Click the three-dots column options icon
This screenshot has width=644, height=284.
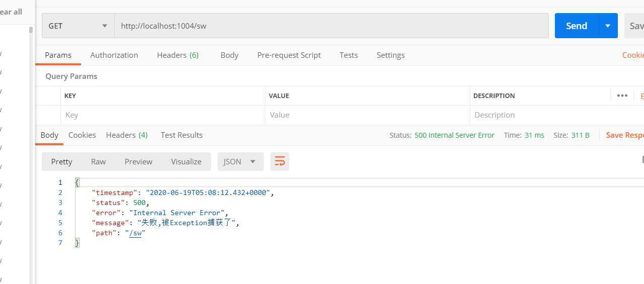(622, 96)
